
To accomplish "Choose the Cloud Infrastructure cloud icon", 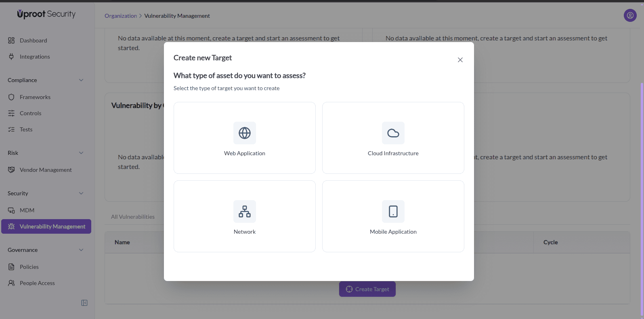I will 393,133.
